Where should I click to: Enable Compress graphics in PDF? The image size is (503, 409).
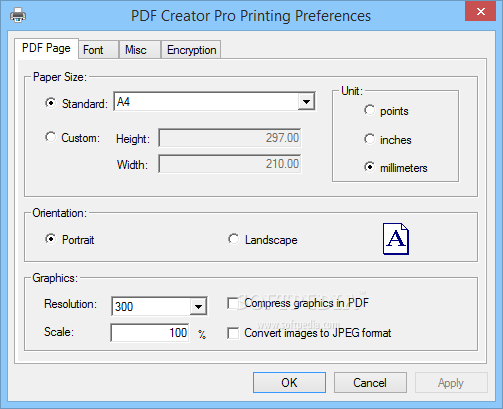point(233,303)
